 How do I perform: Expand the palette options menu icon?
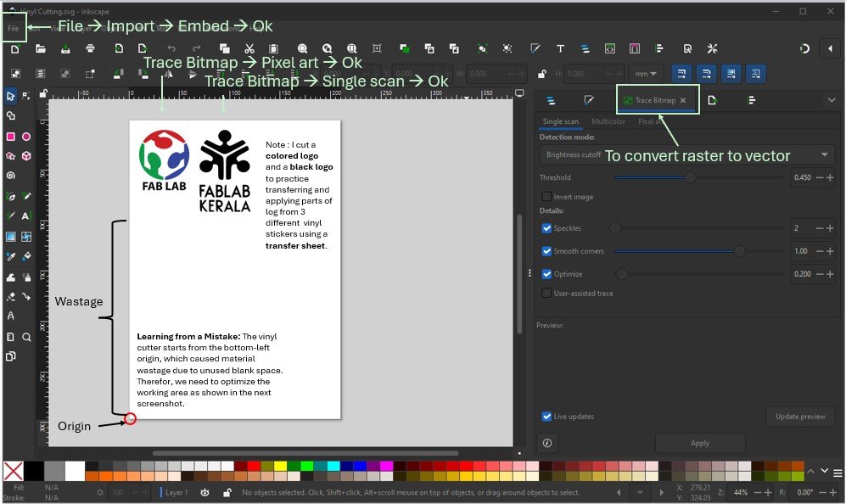(x=838, y=473)
